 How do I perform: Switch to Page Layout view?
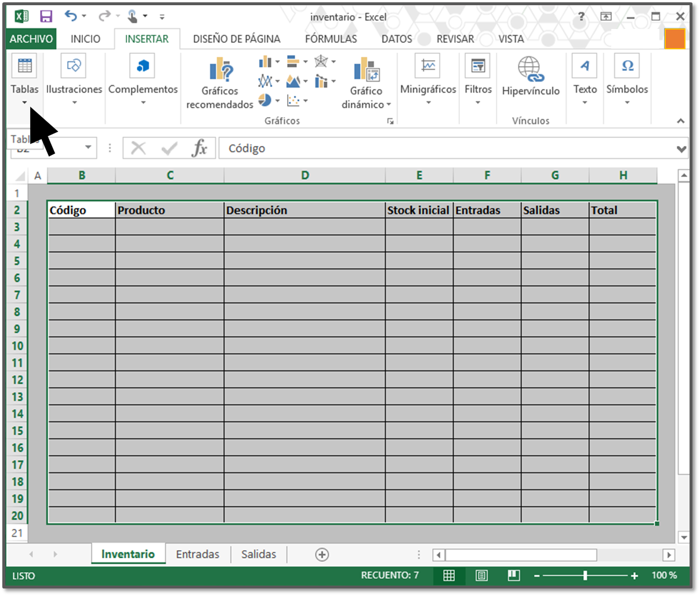coord(481,576)
